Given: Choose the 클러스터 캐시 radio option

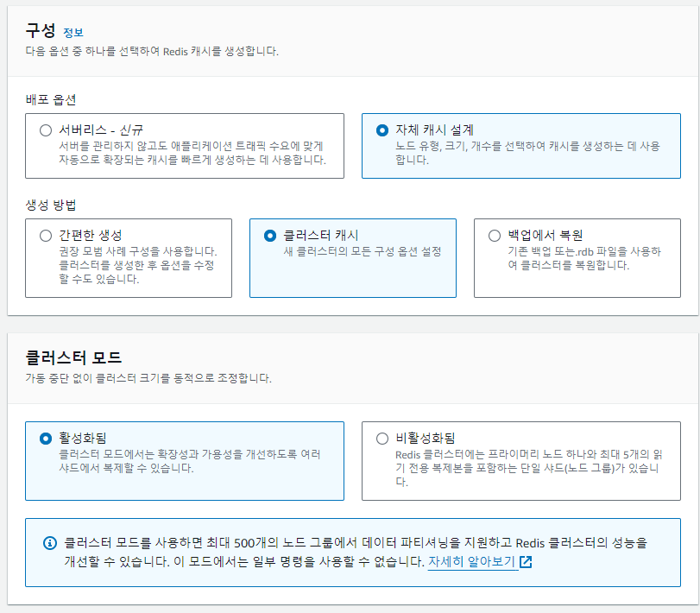Looking at the screenshot, I should tap(270, 236).
